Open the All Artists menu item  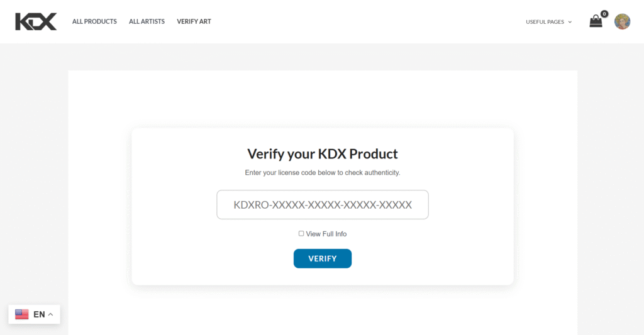pyautogui.click(x=147, y=21)
